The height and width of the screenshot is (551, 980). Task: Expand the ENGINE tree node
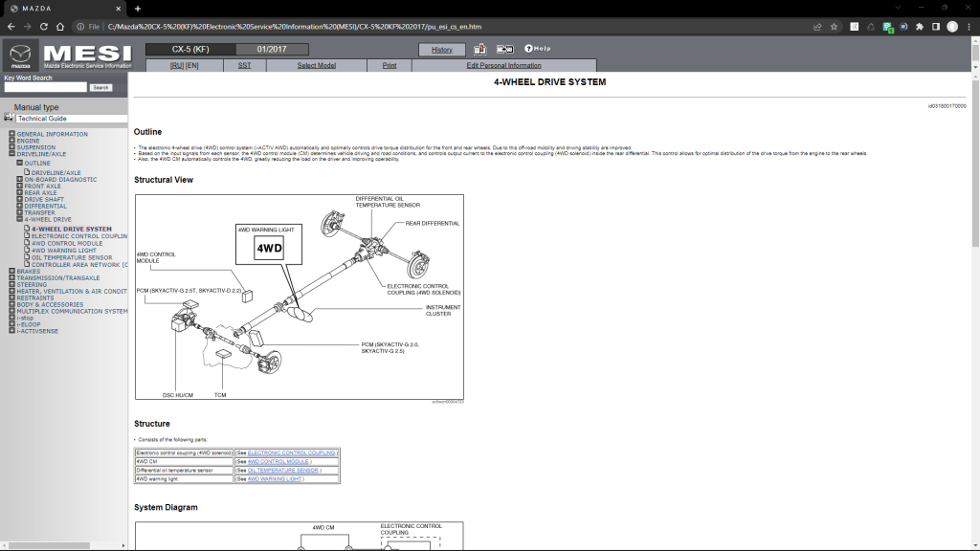11,141
